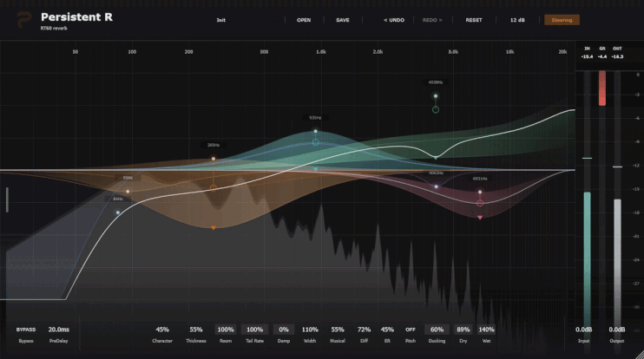Toggle the Pitch OFF control
The image size is (644, 359).
[411, 330]
